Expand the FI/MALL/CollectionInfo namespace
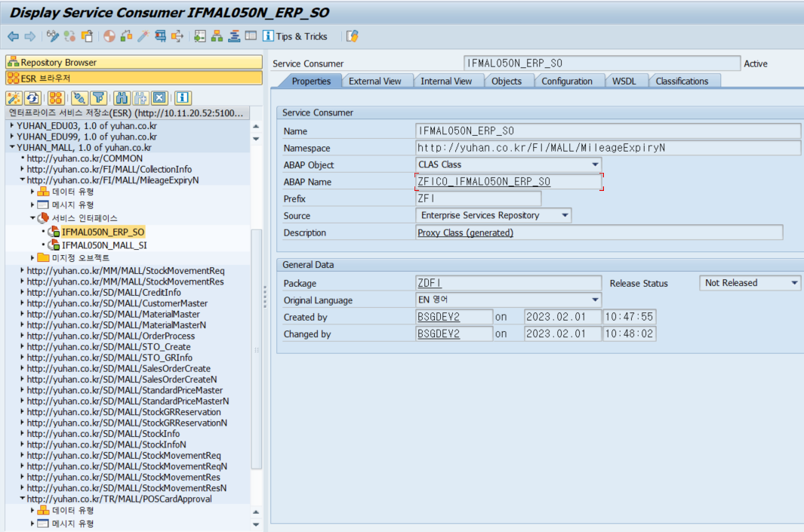804x532 pixels. click(22, 169)
